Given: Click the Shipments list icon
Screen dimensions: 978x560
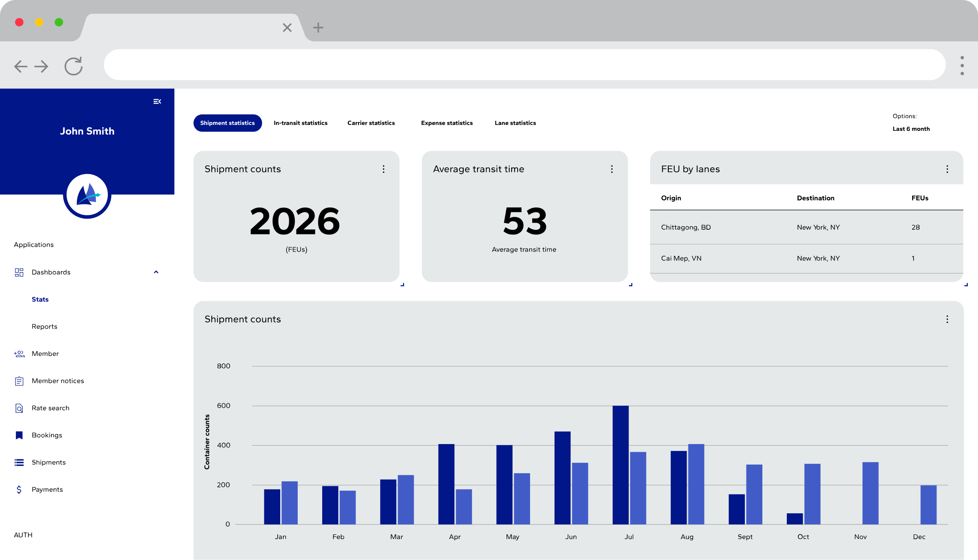Looking at the screenshot, I should pyautogui.click(x=19, y=462).
